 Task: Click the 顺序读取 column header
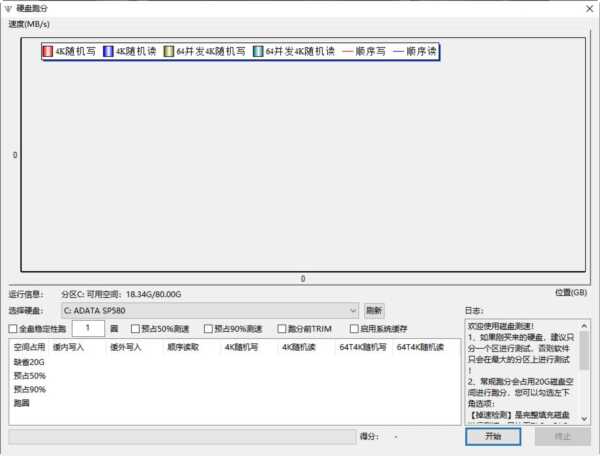pyautogui.click(x=182, y=347)
